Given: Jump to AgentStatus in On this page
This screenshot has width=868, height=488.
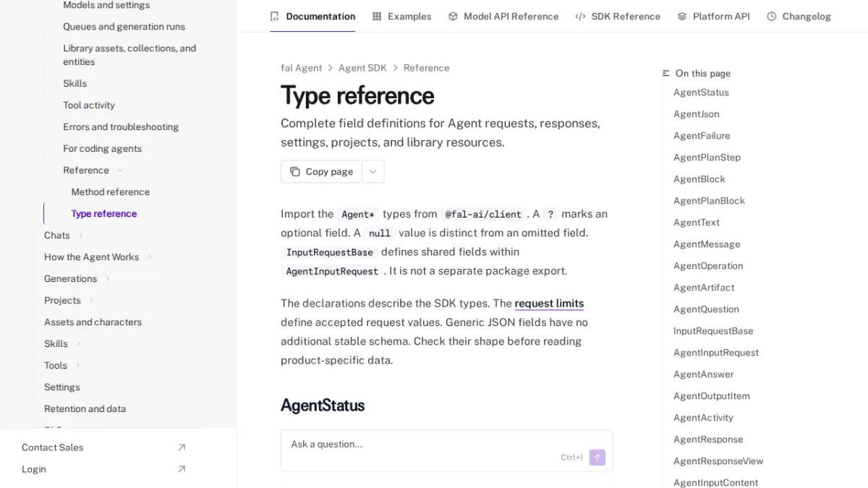Looking at the screenshot, I should pos(701,93).
